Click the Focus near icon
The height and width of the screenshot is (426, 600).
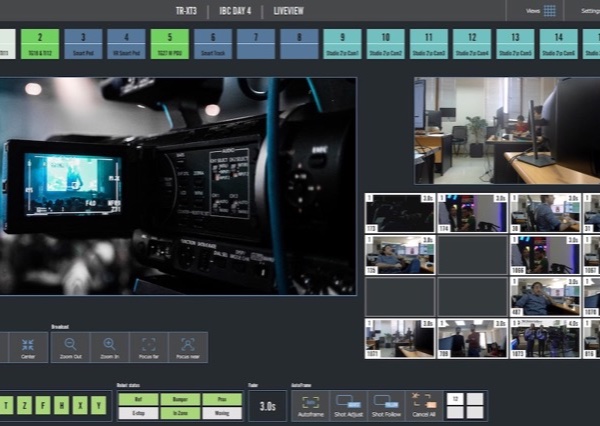tap(188, 344)
